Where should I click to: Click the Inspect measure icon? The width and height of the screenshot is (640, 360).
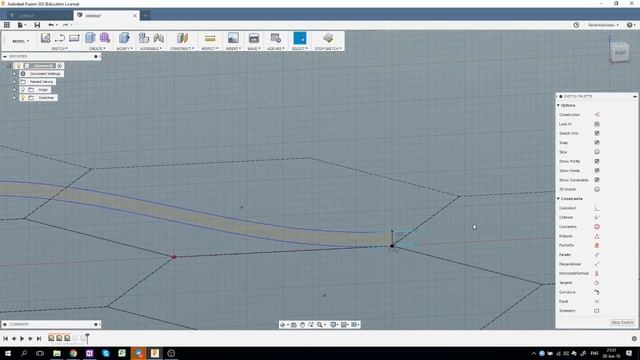[210, 38]
